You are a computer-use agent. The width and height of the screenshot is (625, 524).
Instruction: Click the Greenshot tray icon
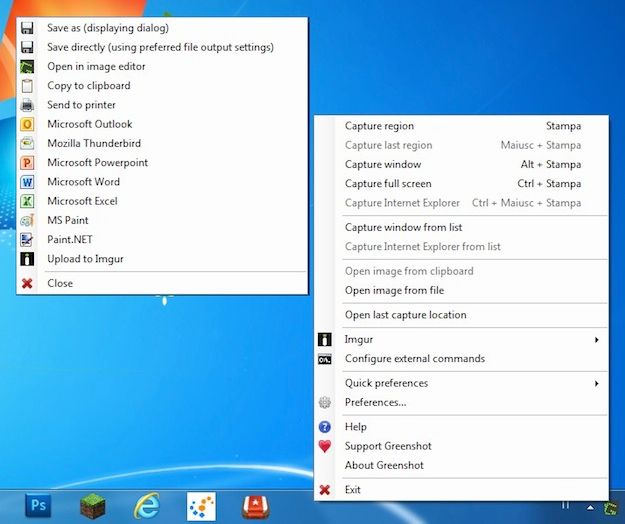(x=607, y=508)
